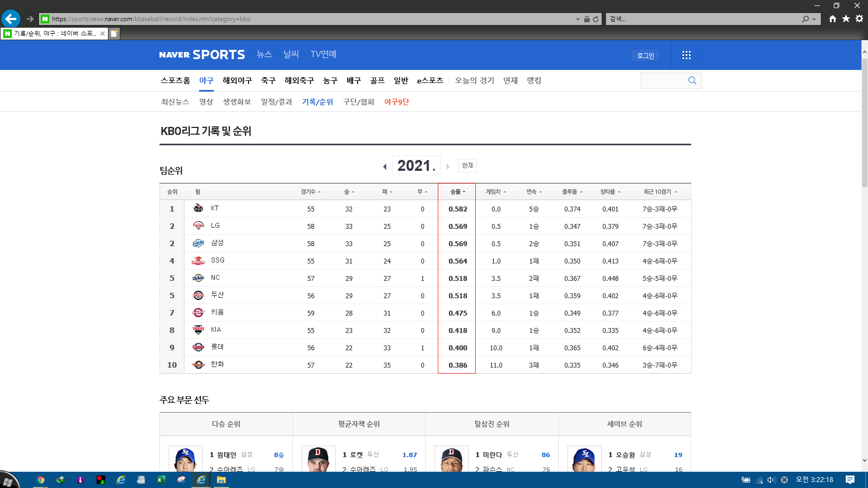Open File Explorer from the taskbar
Viewport: 868px width, 488px height.
[221, 480]
